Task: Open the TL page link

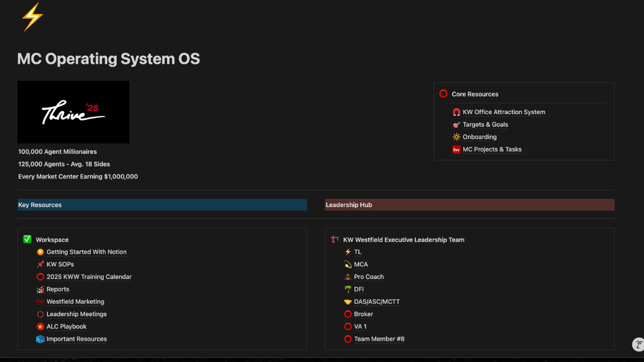Action: click(x=358, y=252)
